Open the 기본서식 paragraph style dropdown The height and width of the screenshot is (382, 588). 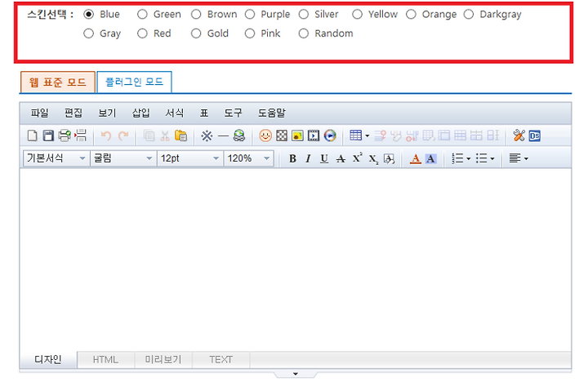tap(56, 158)
